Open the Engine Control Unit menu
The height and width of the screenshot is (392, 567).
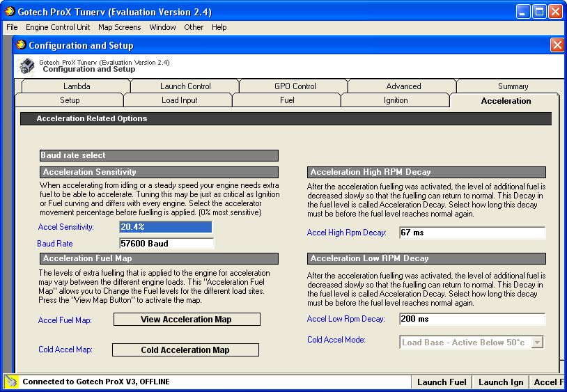tap(58, 27)
